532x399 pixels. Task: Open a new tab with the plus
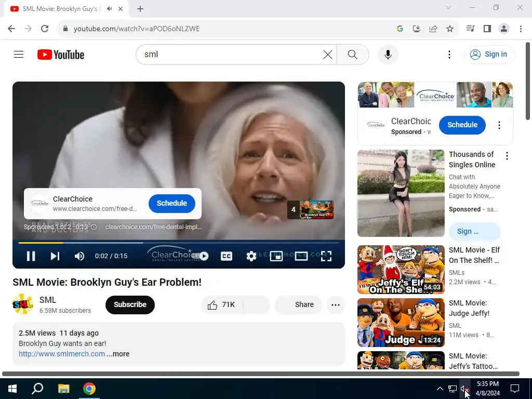(140, 9)
